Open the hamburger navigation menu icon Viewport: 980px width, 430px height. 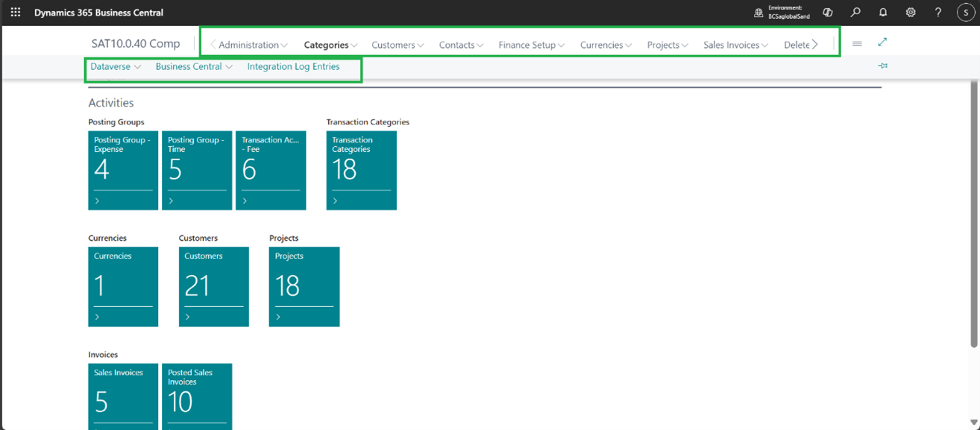pos(857,44)
